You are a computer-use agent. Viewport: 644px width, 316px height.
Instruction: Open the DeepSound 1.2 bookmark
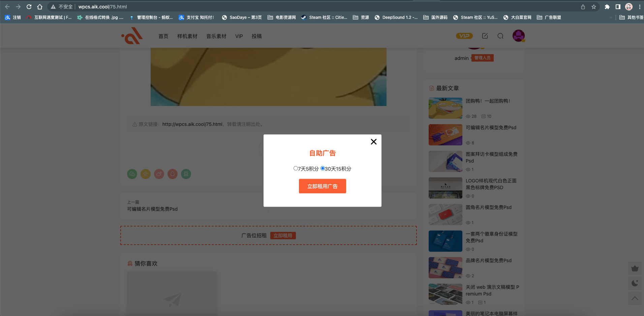click(396, 17)
